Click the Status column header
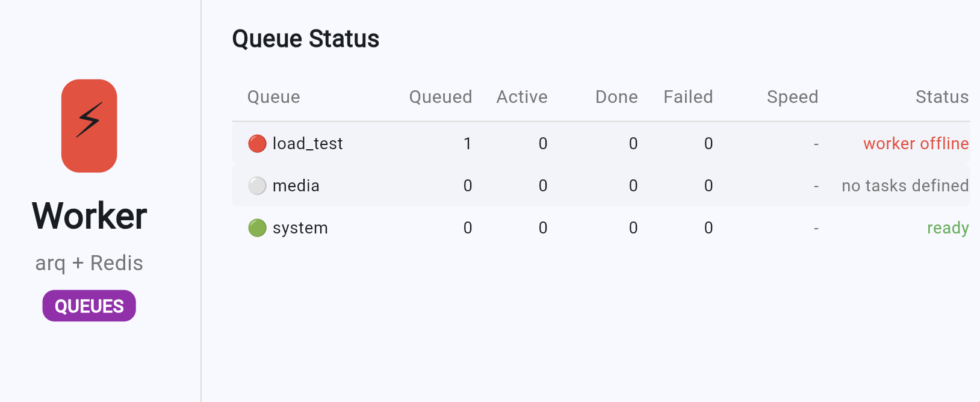This screenshot has width=980, height=402. coord(942,97)
